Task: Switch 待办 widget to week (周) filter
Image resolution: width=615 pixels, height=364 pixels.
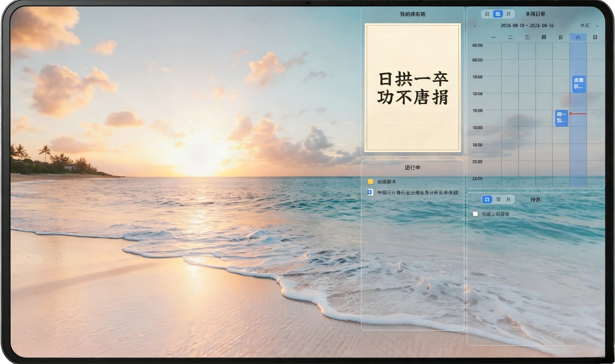Action: click(x=498, y=200)
